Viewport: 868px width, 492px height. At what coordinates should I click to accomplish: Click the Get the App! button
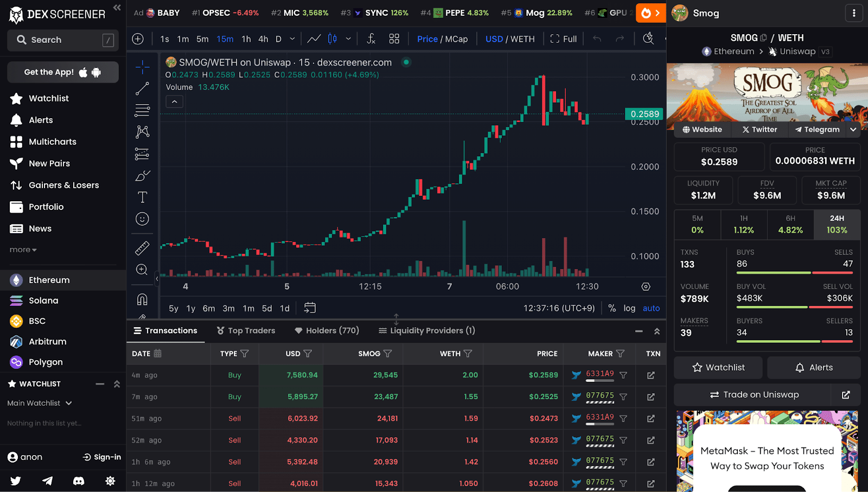(x=63, y=72)
